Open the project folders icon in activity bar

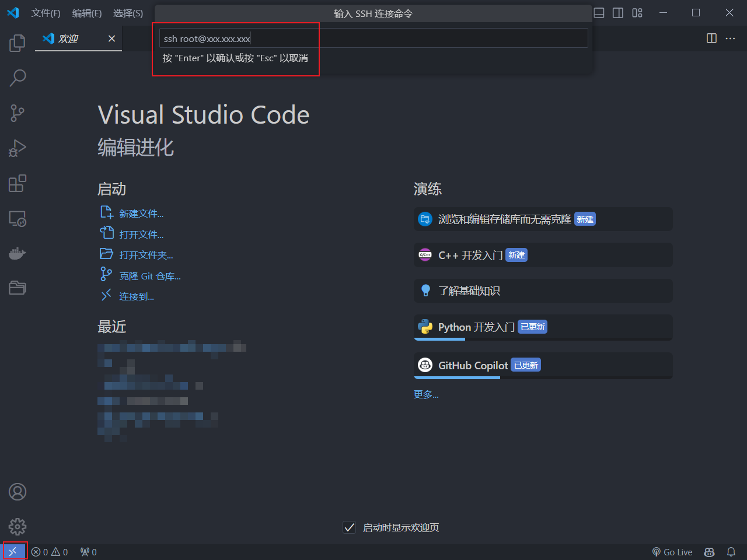18,288
